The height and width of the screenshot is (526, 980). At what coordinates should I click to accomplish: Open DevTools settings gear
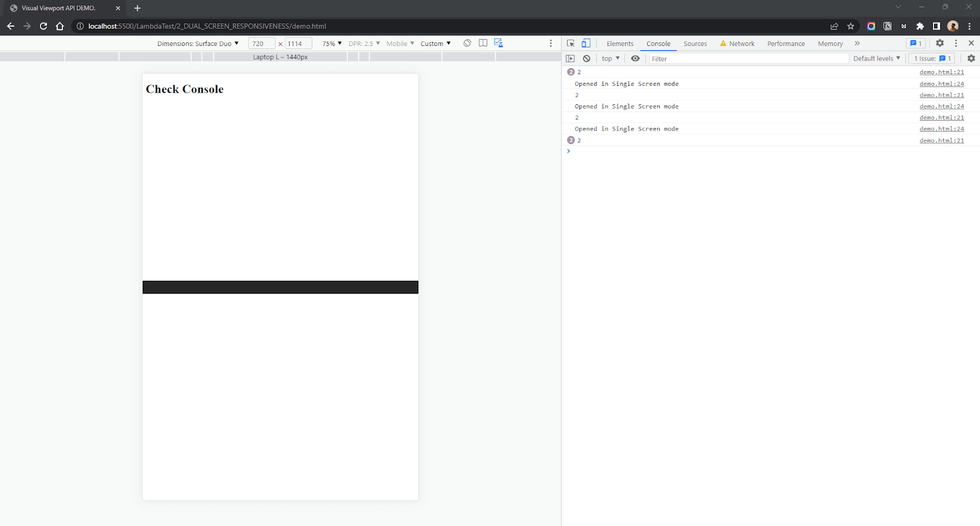(x=940, y=43)
